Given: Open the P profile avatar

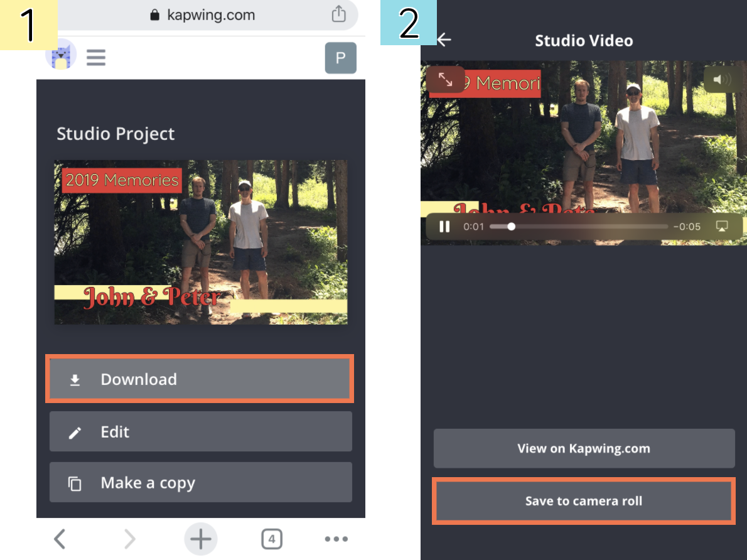Looking at the screenshot, I should pyautogui.click(x=340, y=58).
